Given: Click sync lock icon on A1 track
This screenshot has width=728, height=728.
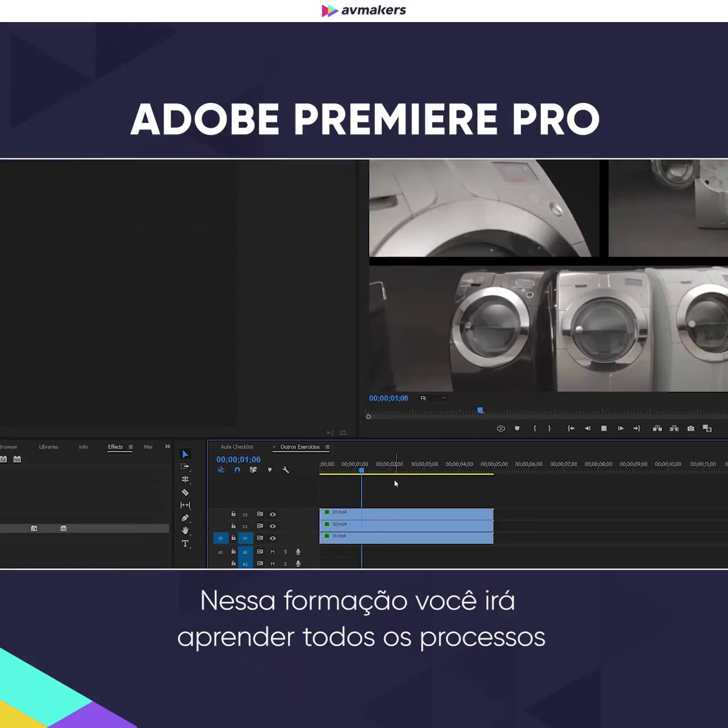Looking at the screenshot, I should click(x=260, y=552).
